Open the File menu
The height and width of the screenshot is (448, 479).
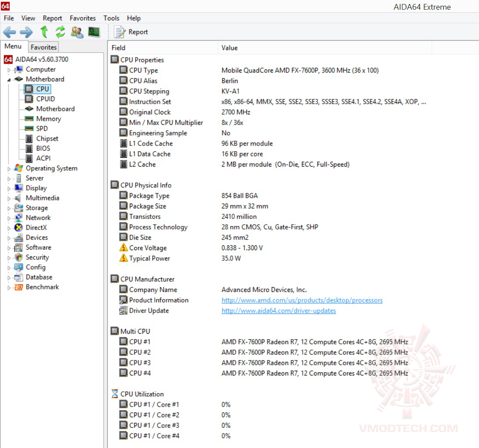pyautogui.click(x=9, y=18)
